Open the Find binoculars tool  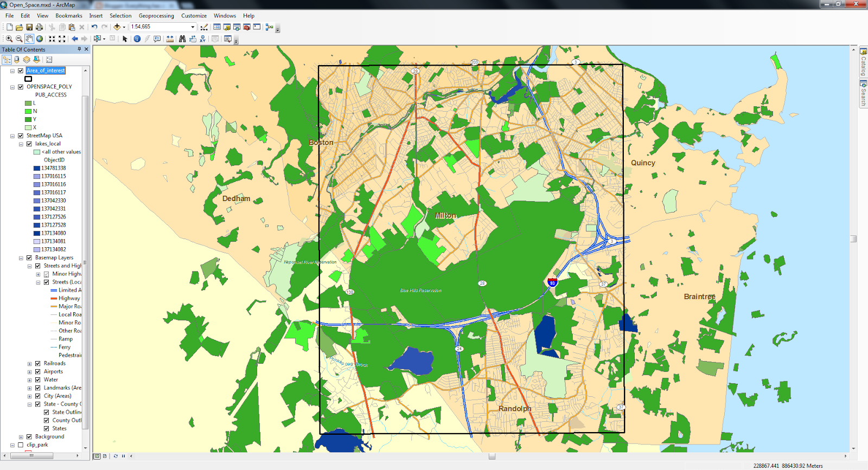coord(182,38)
